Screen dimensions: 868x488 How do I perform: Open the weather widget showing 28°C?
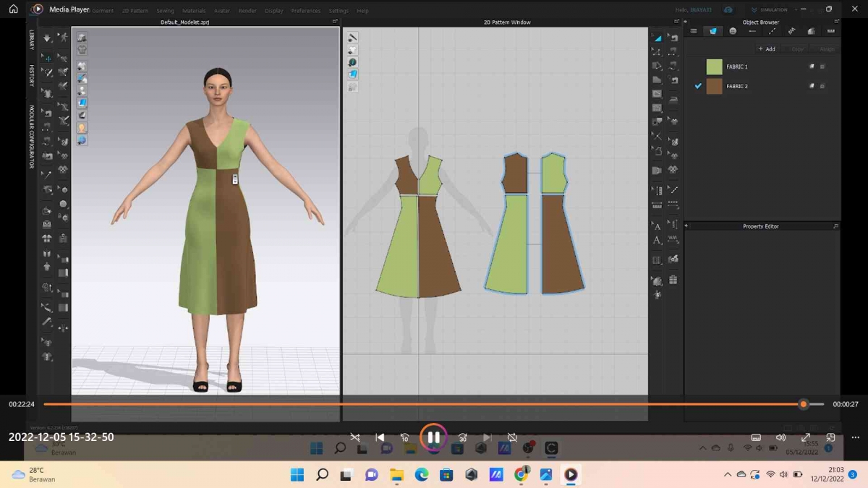pyautogui.click(x=33, y=475)
